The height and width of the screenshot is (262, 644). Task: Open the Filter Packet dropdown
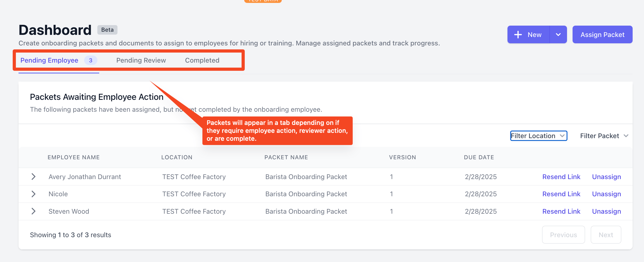pyautogui.click(x=604, y=136)
